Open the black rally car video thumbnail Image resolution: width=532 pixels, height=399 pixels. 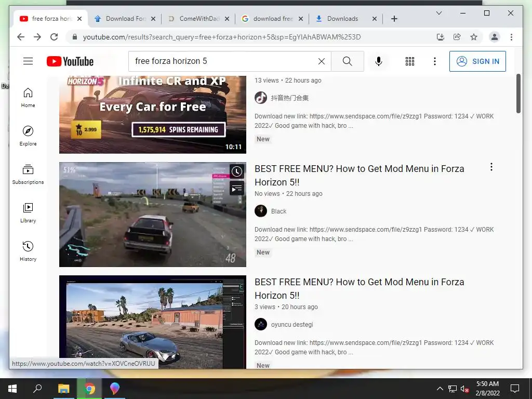[153, 215]
